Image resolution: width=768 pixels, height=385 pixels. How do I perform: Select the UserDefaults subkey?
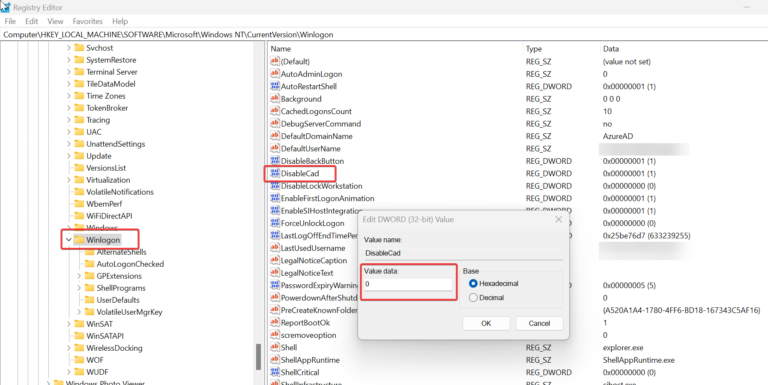118,300
